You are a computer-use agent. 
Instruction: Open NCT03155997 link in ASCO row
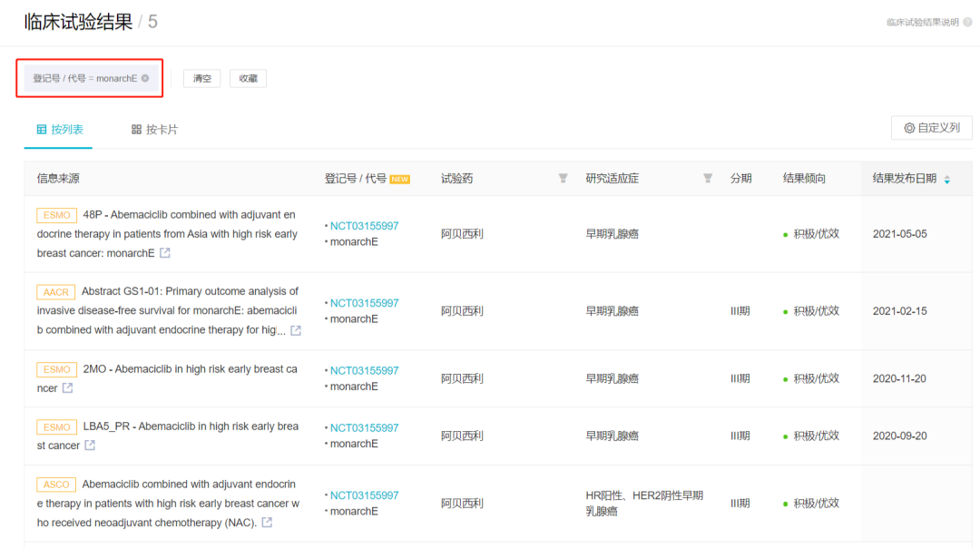pos(364,495)
